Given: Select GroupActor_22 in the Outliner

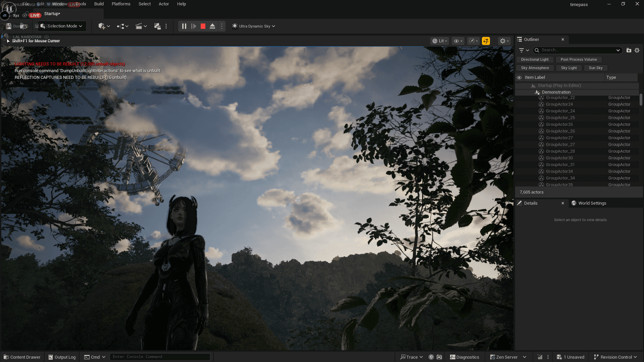Looking at the screenshot, I should 577,98.
